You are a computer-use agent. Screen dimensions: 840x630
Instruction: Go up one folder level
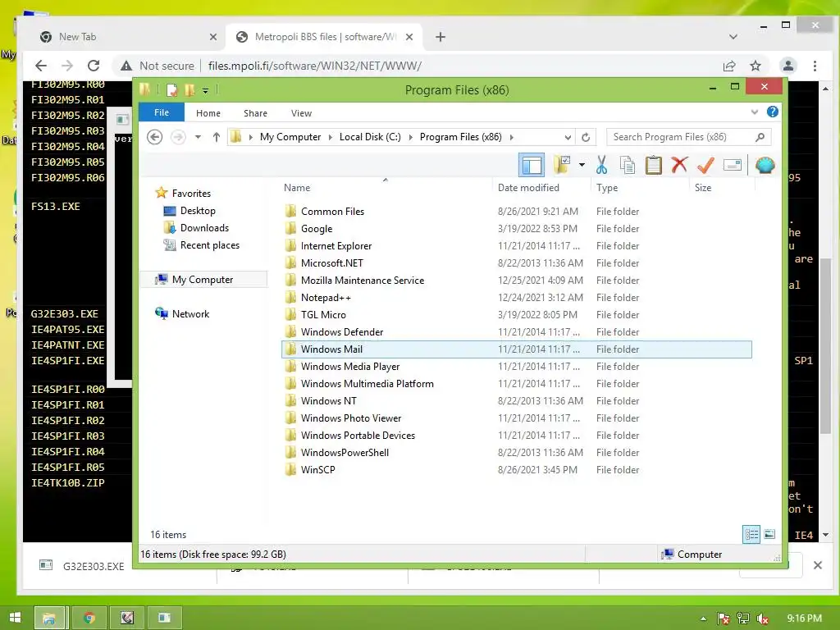[x=217, y=137]
